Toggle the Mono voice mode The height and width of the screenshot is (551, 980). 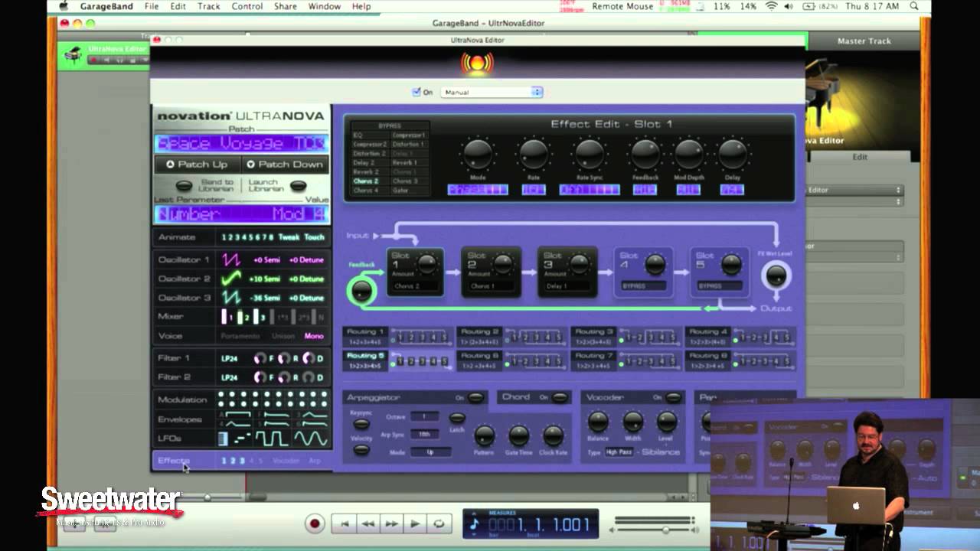[x=314, y=336]
